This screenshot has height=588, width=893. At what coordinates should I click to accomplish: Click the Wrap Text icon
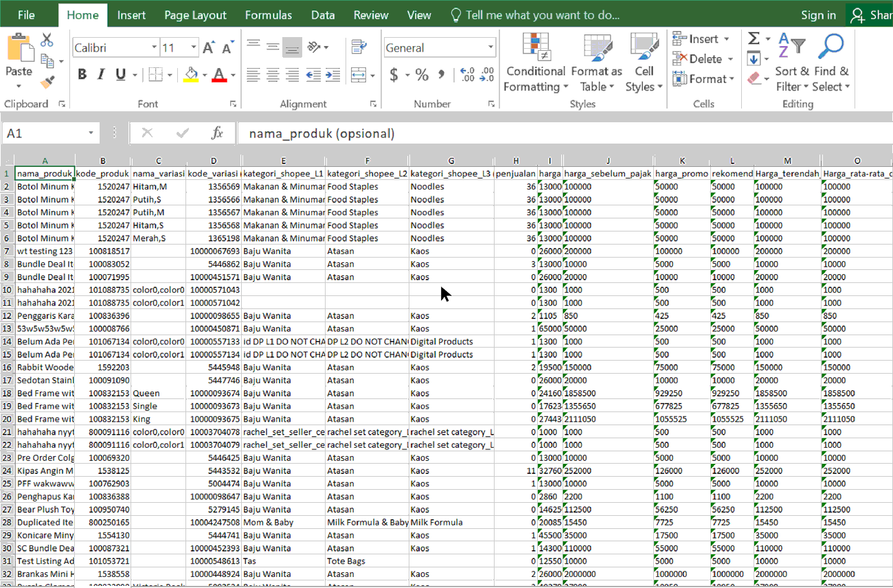358,47
